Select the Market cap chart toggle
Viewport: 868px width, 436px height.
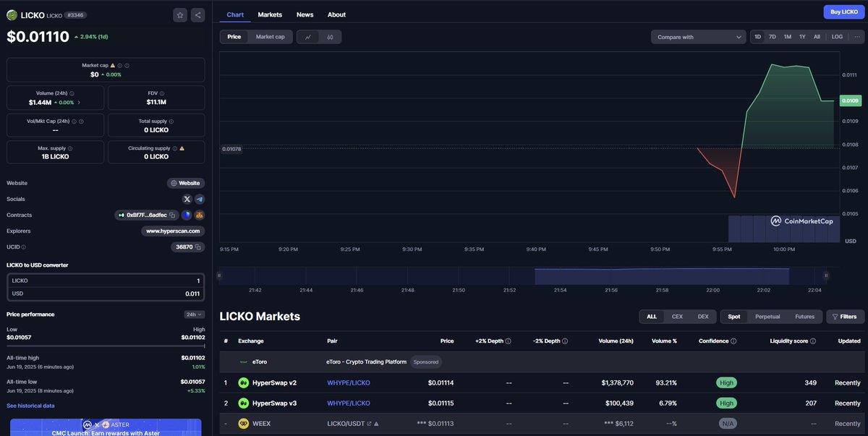(270, 37)
